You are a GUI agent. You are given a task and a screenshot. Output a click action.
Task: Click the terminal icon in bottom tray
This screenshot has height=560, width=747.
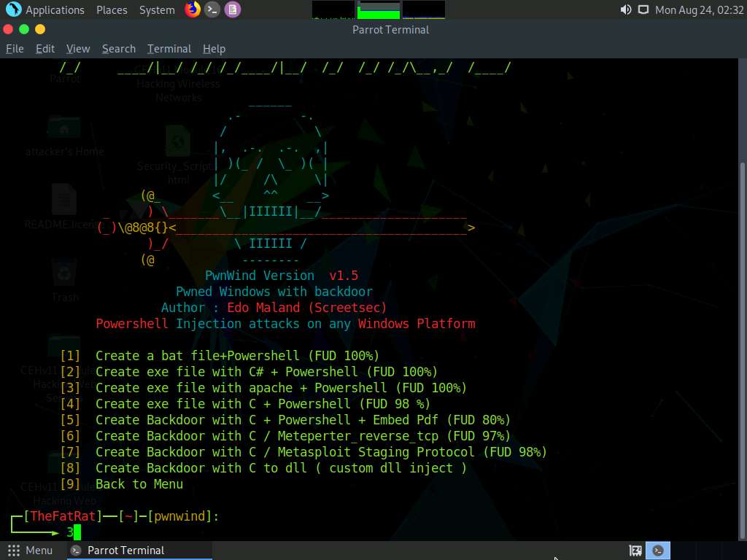pyautogui.click(x=658, y=551)
